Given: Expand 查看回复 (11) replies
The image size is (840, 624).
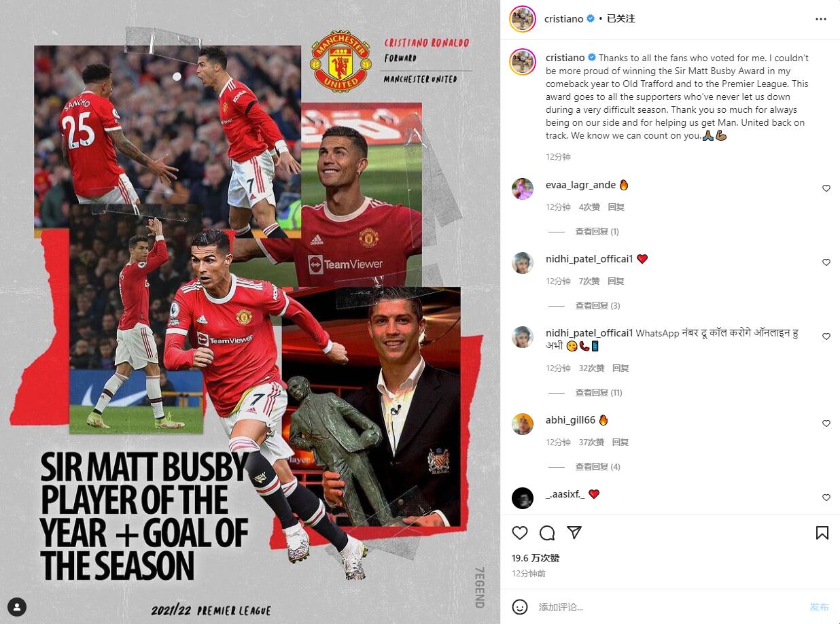Looking at the screenshot, I should 599,393.
